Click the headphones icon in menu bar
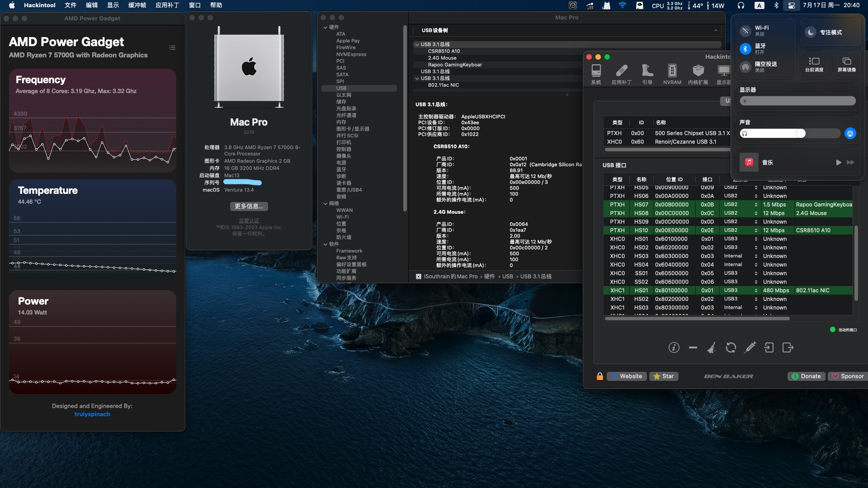The width and height of the screenshot is (868, 488). click(x=741, y=5)
